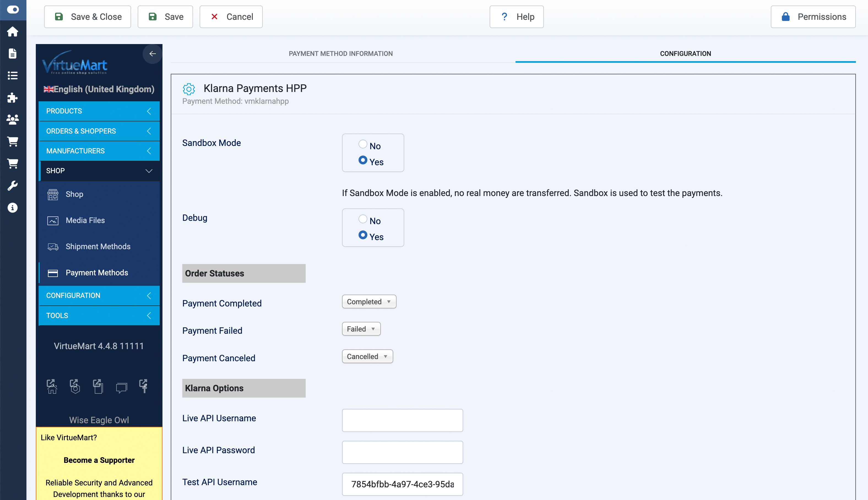Click the documentation external link icon in footer
Viewport: 868px width, 500px height.
[98, 386]
